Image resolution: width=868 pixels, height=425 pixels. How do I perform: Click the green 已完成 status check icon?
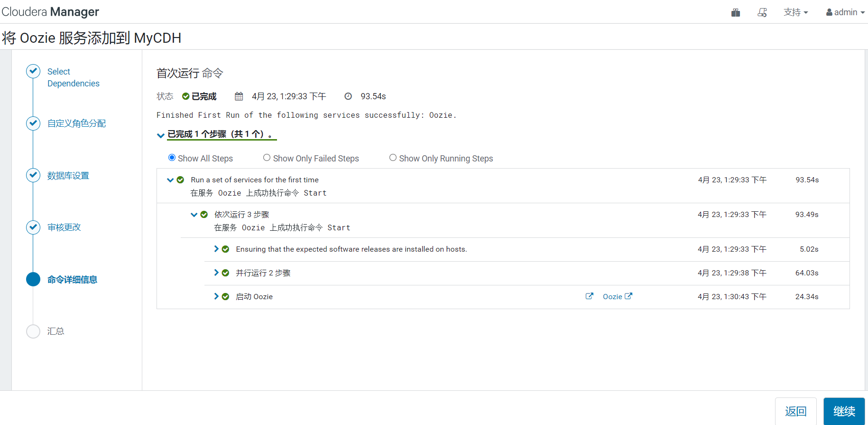click(x=186, y=96)
